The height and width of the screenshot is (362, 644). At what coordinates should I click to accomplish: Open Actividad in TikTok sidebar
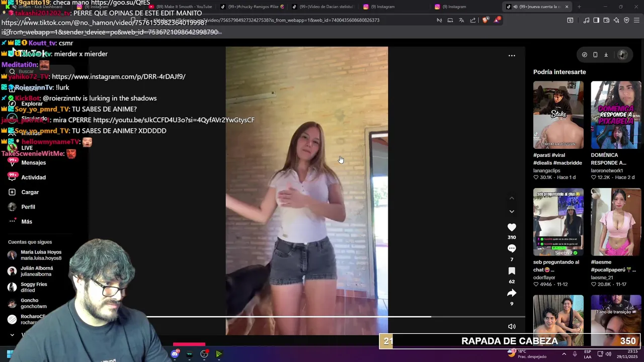(x=33, y=177)
